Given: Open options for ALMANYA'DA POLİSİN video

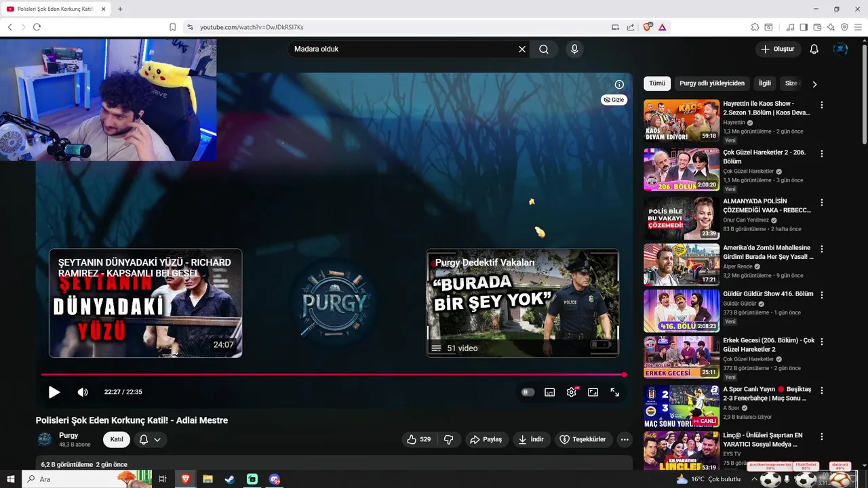Looking at the screenshot, I should [x=822, y=203].
